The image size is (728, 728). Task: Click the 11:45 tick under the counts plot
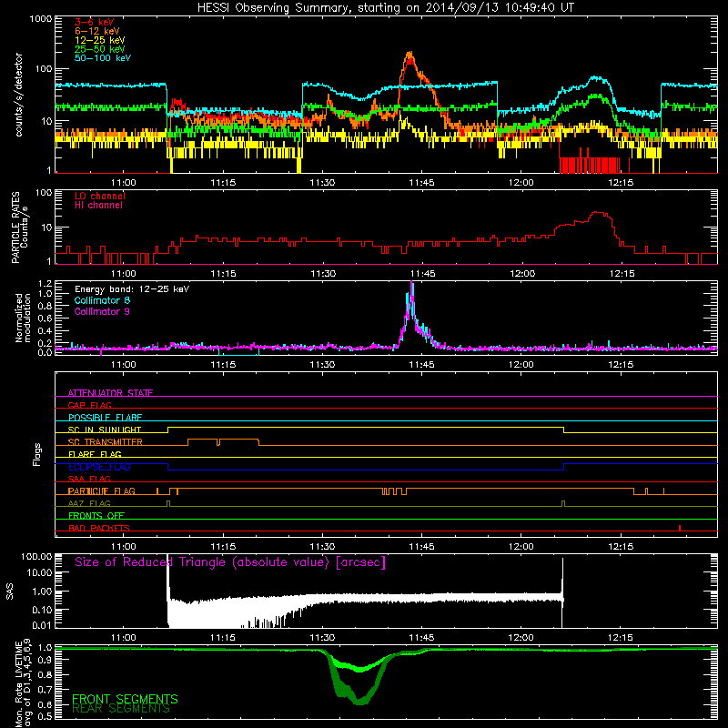click(x=421, y=183)
